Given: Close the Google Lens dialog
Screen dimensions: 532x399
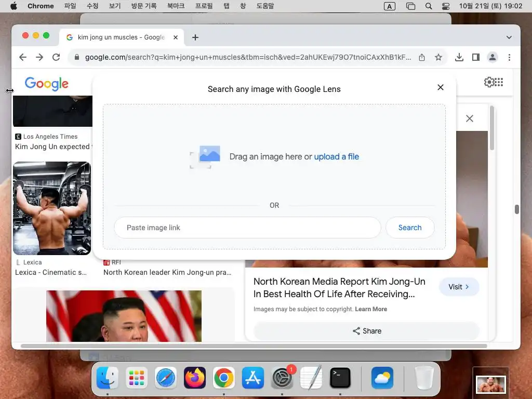Looking at the screenshot, I should point(441,87).
